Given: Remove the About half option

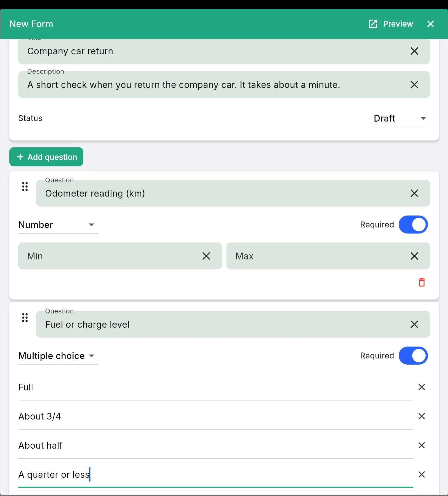Looking at the screenshot, I should [422, 446].
